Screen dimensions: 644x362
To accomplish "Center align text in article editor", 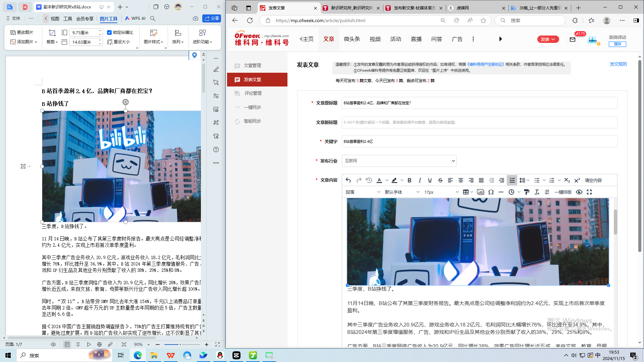I will click(461, 180).
